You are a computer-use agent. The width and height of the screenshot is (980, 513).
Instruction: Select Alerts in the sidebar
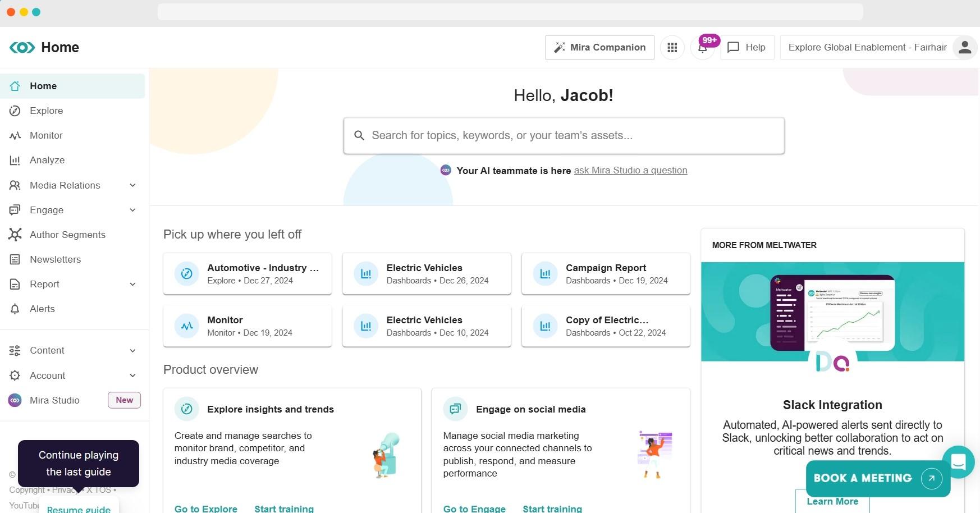click(72, 309)
